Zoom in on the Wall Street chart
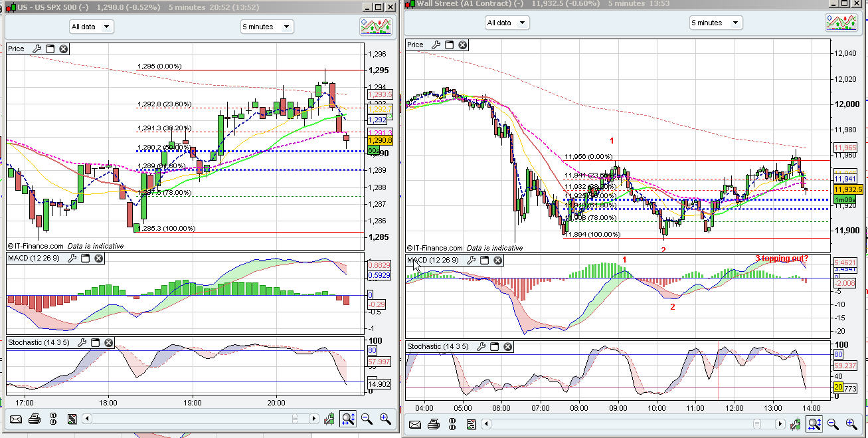This screenshot has width=868, height=438. coord(850,423)
